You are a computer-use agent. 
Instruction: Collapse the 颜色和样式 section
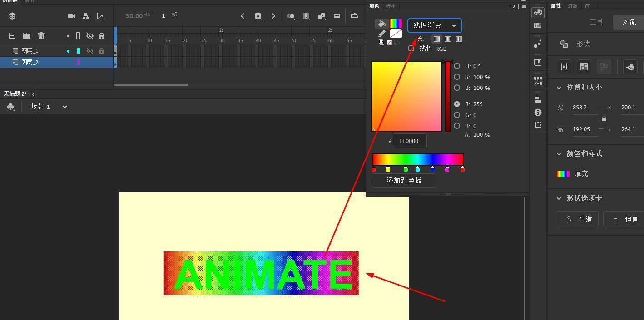[559, 153]
